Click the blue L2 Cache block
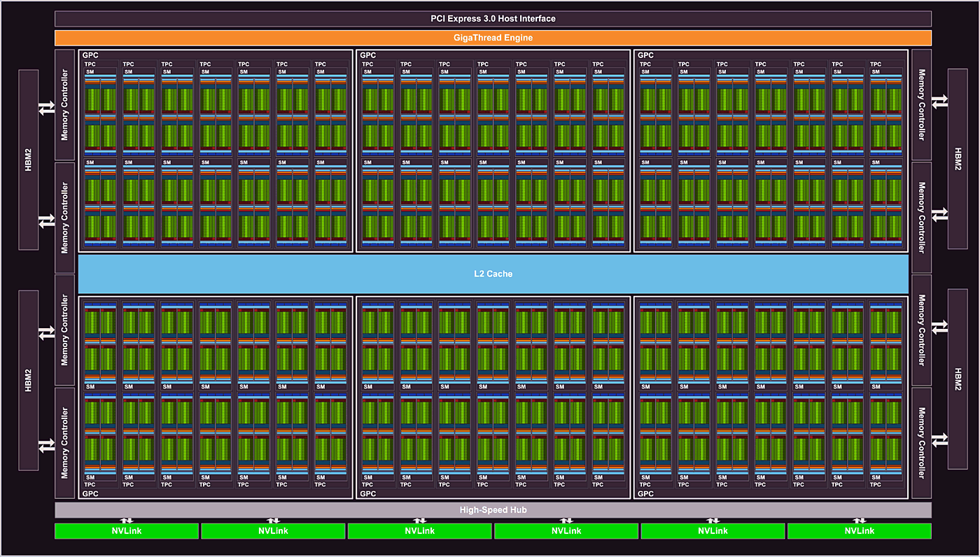 pos(493,274)
